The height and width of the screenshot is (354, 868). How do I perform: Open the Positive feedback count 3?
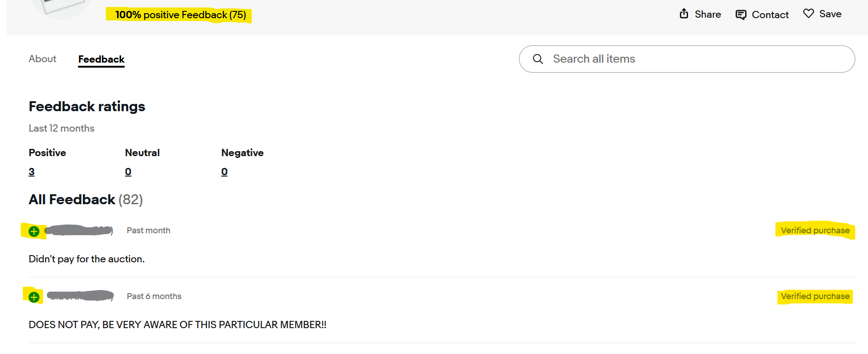[x=31, y=172]
